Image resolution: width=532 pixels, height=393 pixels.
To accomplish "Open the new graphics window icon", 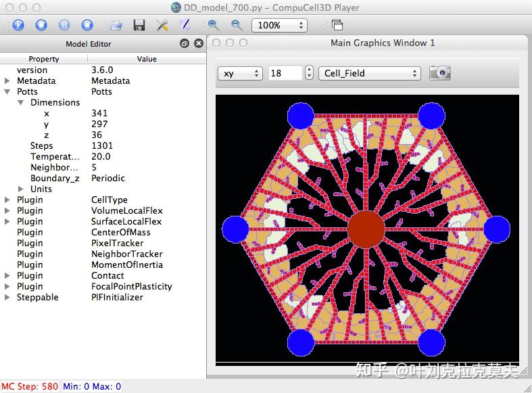I will tap(337, 25).
